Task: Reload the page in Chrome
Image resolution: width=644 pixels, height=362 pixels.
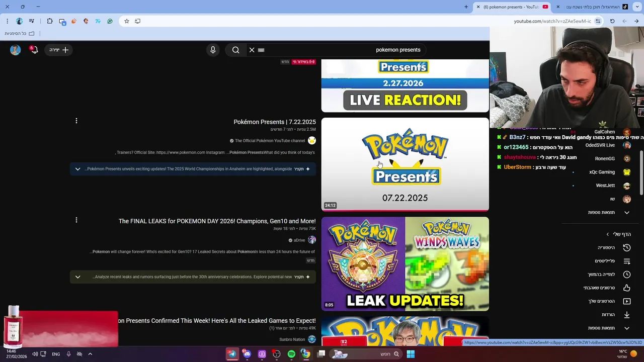Action: pyautogui.click(x=612, y=21)
